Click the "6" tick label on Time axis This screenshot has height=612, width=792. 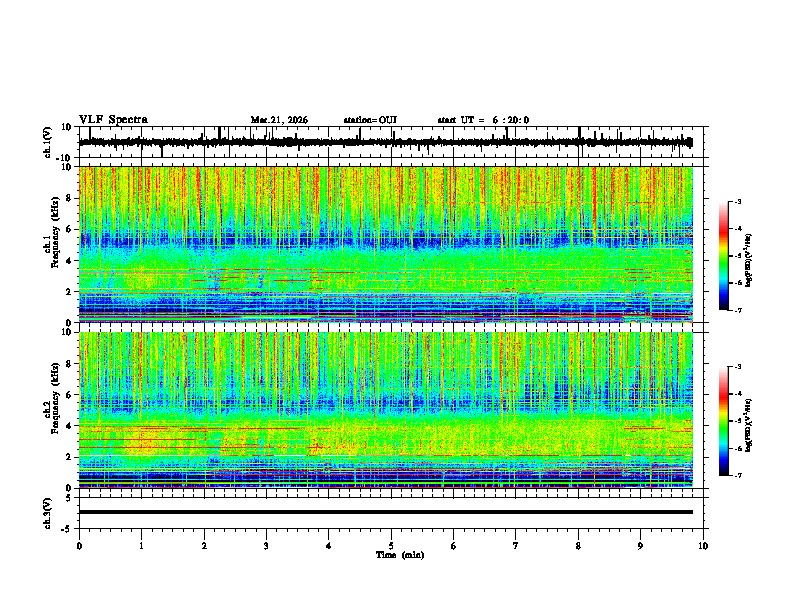tap(454, 546)
